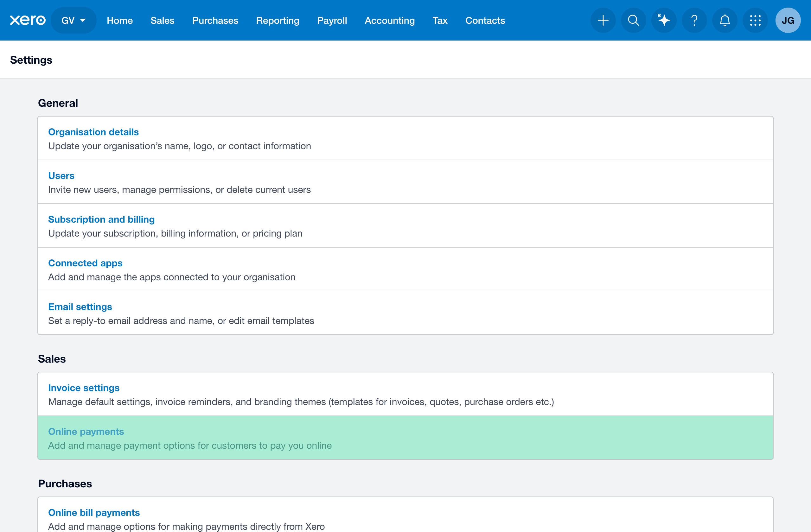
Task: Open the search magnifier icon
Action: [x=633, y=21]
